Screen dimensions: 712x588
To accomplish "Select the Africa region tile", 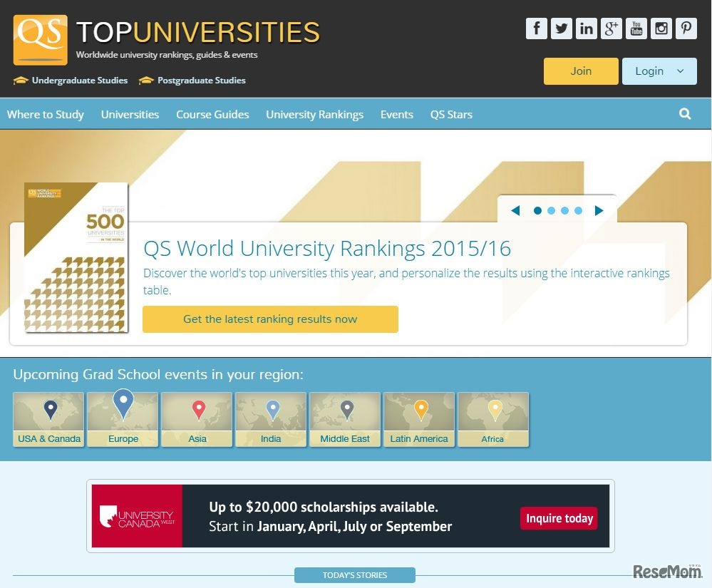I will pyautogui.click(x=493, y=419).
